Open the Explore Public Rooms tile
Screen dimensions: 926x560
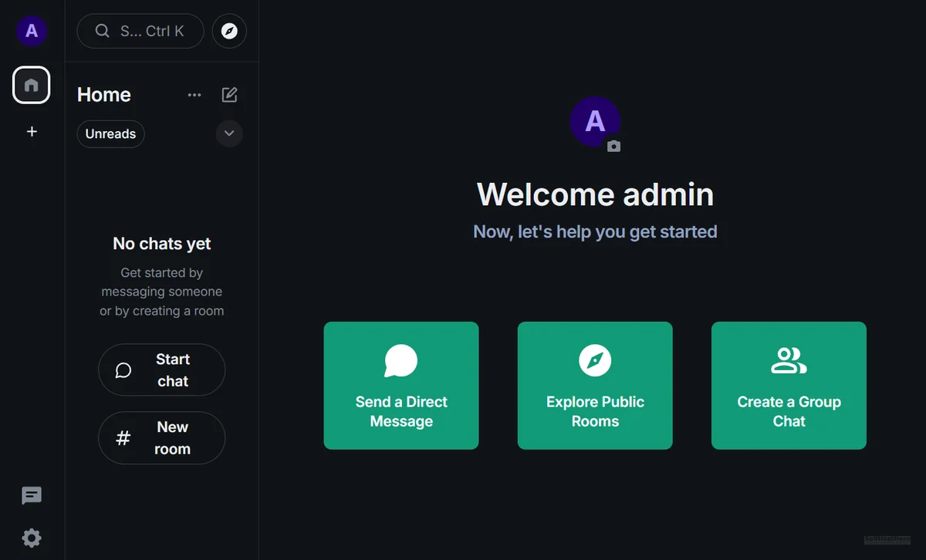(x=595, y=386)
